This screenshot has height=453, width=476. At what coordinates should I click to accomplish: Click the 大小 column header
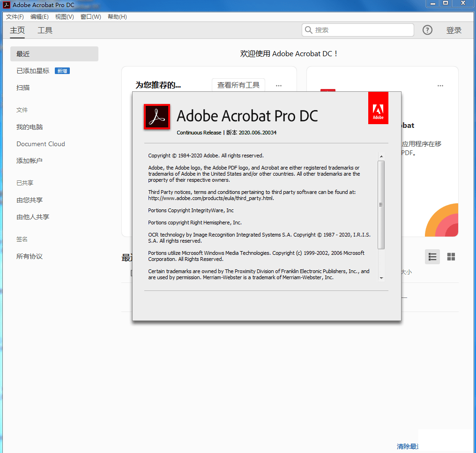(407, 272)
